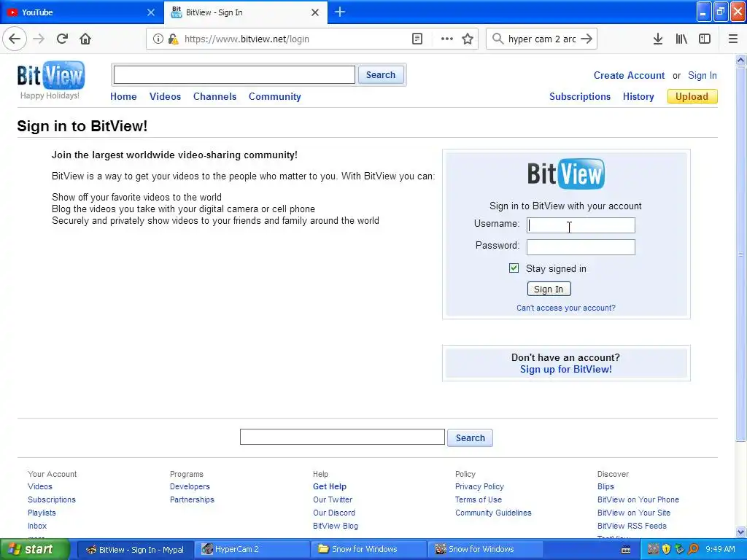Click the padlock warning icon in the address bar
This screenshot has height=560, width=747.
point(173,39)
